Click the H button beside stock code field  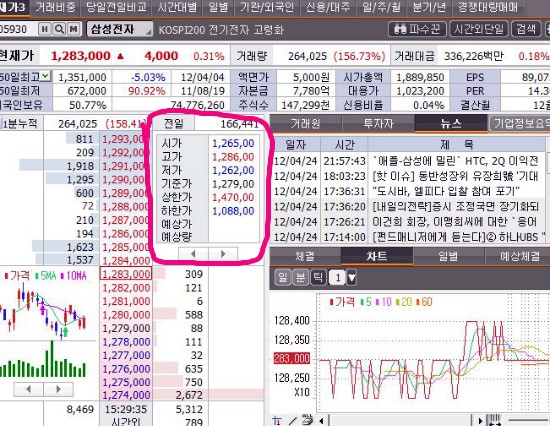point(45,29)
